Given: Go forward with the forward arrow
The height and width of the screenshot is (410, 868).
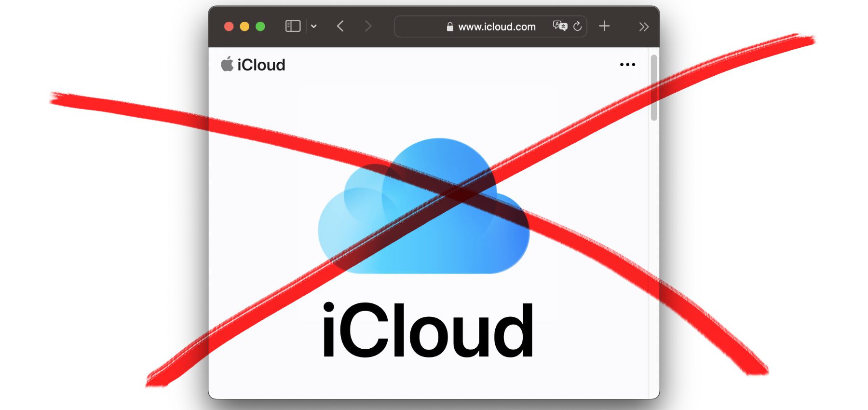Looking at the screenshot, I should pos(368,26).
